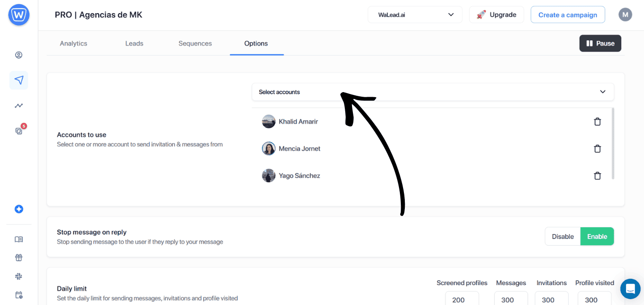The height and width of the screenshot is (305, 644).
Task: Click the WaLead logo icon
Action: point(19,15)
